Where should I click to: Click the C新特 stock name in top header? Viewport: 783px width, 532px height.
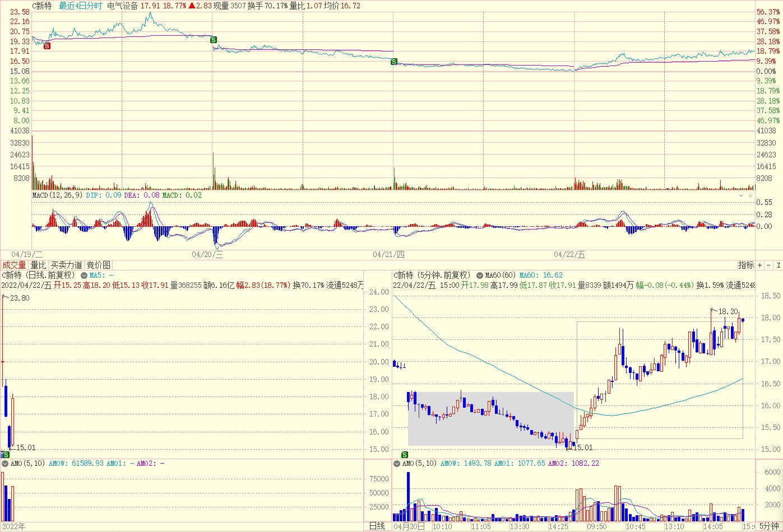click(x=42, y=6)
